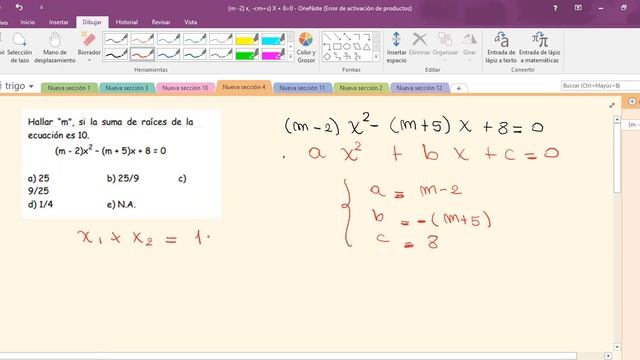The width and height of the screenshot is (640, 360).
Task: Switch to Nueva sección 12 tab
Action: point(420,88)
